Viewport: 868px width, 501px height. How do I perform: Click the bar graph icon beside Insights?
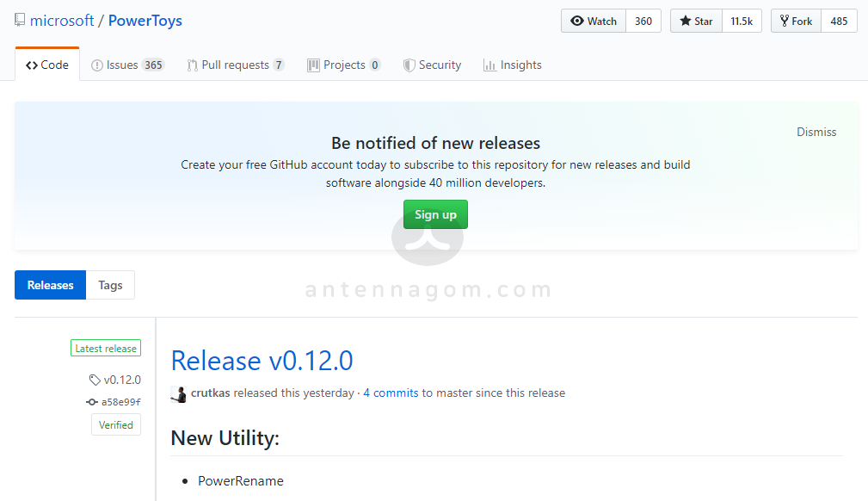[x=489, y=65]
